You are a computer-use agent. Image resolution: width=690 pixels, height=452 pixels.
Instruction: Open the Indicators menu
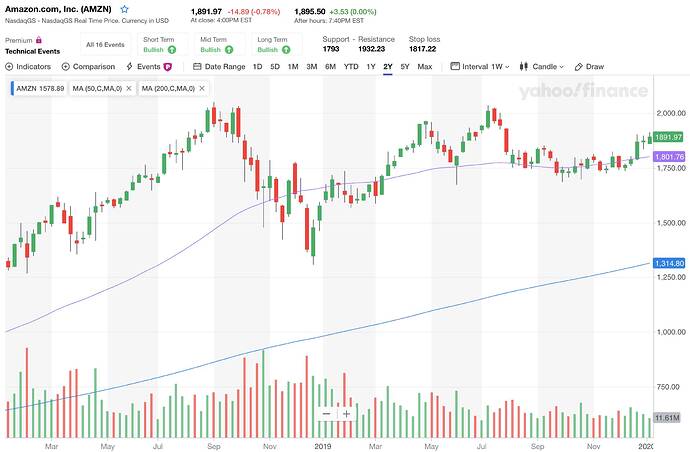(x=29, y=67)
